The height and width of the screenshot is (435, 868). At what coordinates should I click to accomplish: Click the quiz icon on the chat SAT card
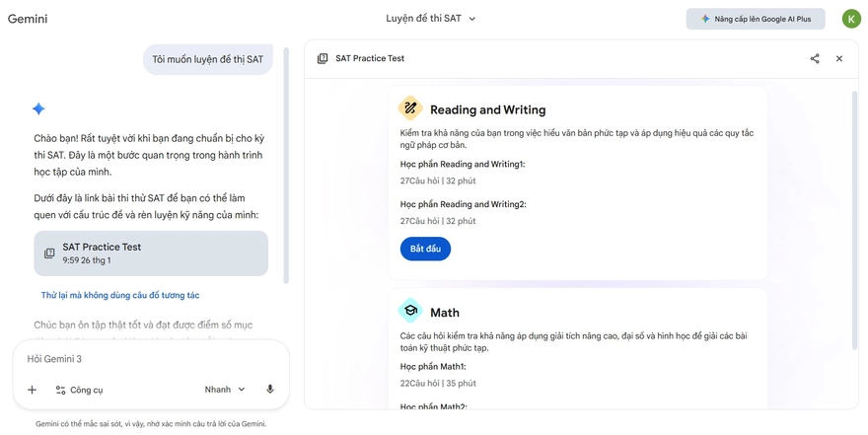coord(49,254)
